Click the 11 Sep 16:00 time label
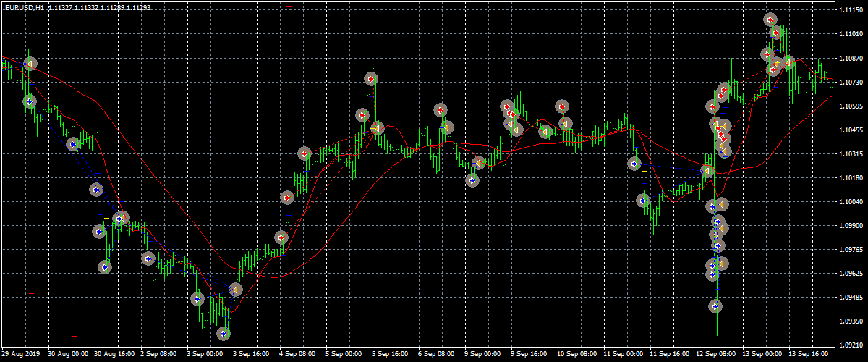 pyautogui.click(x=671, y=355)
